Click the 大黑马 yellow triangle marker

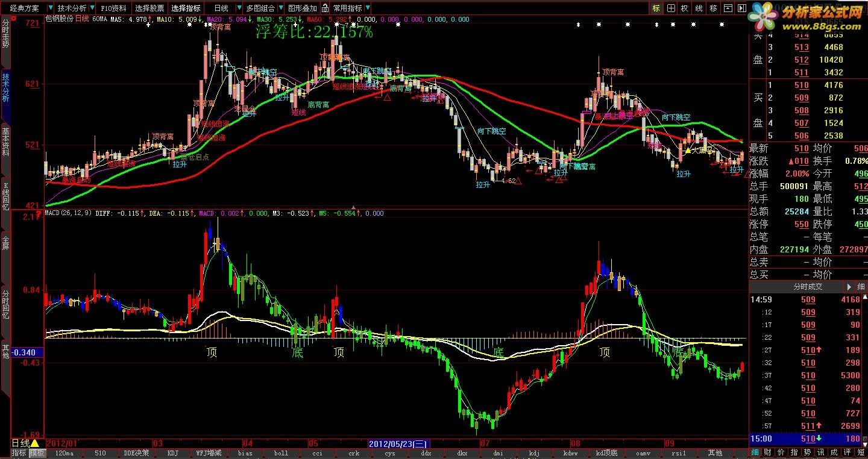coord(688,151)
